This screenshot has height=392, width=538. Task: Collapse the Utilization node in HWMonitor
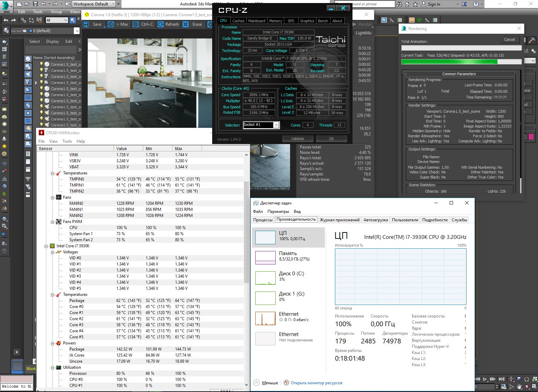[53, 367]
